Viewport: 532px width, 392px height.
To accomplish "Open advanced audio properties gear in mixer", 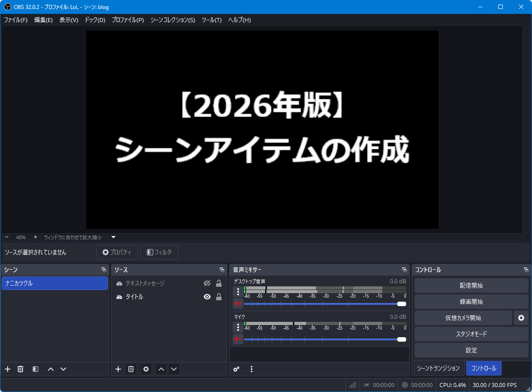I will (x=236, y=369).
